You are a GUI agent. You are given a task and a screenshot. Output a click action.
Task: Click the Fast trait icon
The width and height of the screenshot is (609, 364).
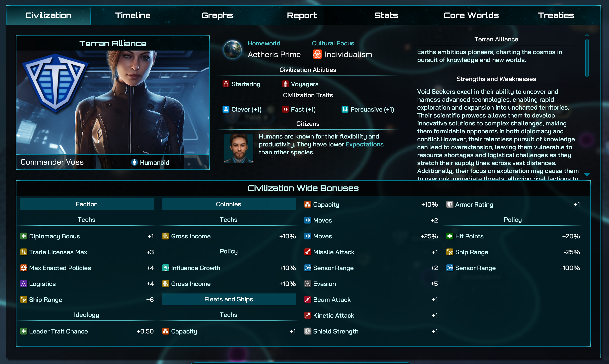coord(285,109)
